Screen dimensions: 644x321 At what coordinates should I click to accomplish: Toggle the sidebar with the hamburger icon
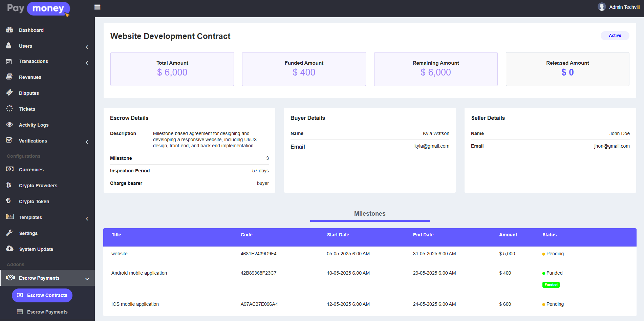pos(98,7)
